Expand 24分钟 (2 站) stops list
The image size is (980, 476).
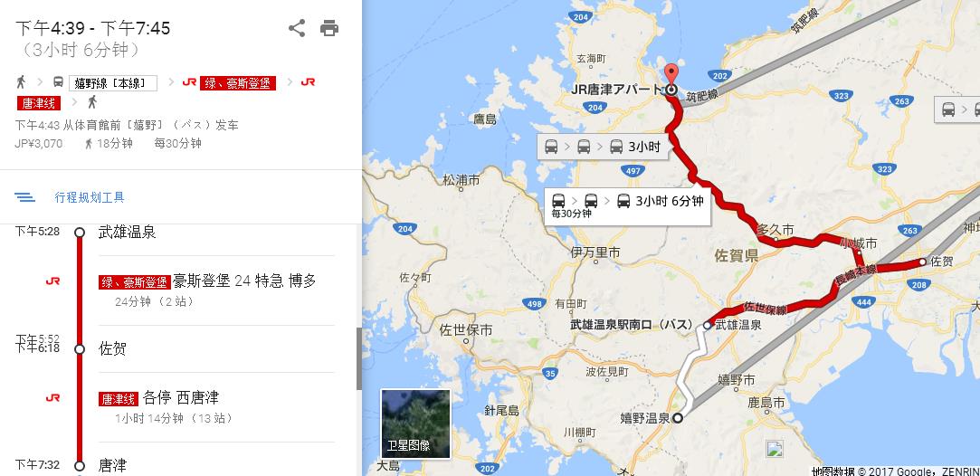[155, 301]
